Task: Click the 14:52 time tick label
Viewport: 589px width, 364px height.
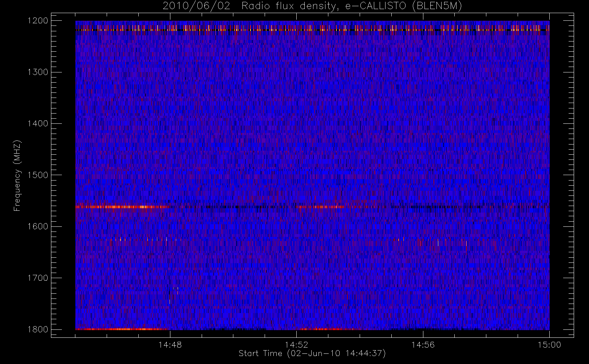Action: tap(296, 345)
